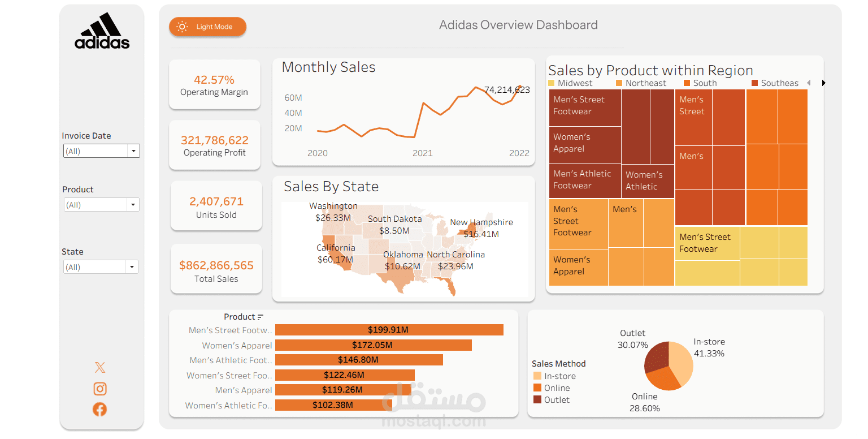This screenshot has width=868, height=439.
Task: Select the Women's Street Footwear $122.46M bar
Action: (345, 375)
